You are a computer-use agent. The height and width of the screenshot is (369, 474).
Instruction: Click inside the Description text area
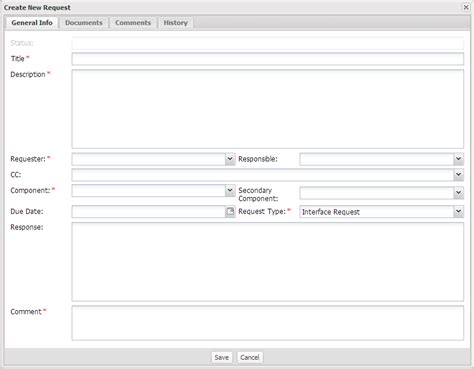tap(268, 109)
